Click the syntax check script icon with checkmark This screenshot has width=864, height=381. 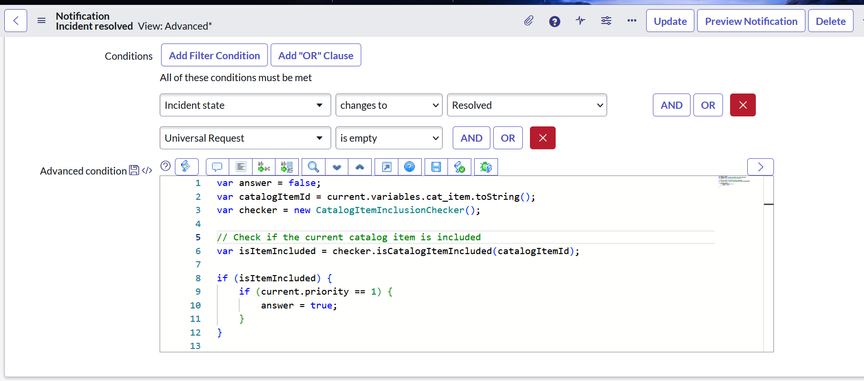(x=459, y=167)
